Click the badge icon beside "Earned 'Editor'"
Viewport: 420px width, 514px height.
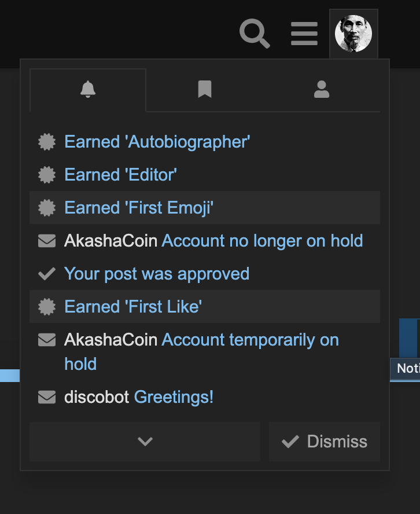[47, 175]
